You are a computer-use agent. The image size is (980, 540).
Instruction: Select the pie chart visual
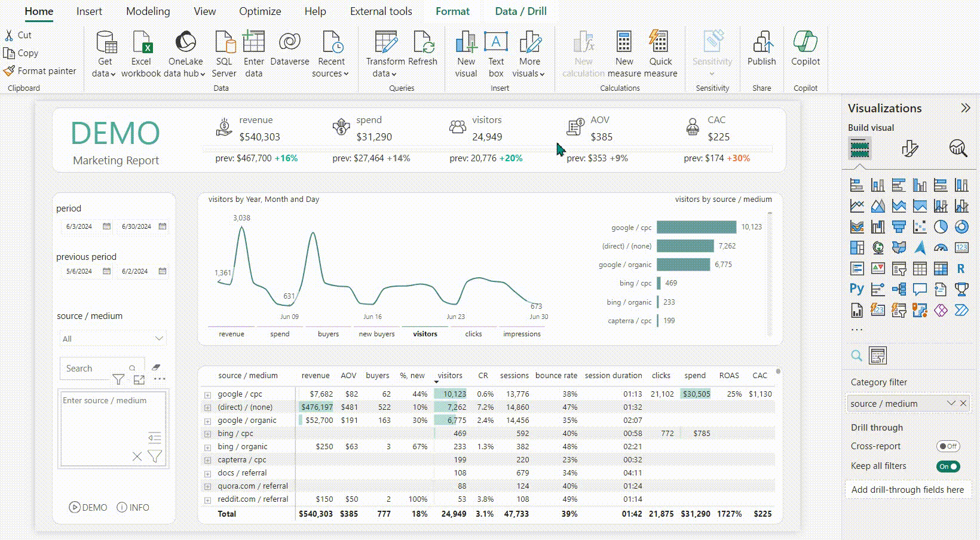click(941, 226)
